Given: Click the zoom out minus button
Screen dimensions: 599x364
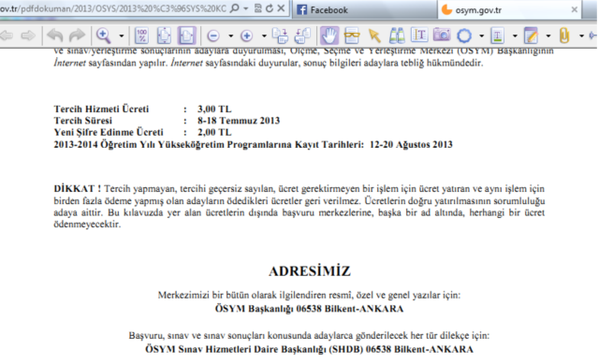Looking at the screenshot, I should click(213, 36).
